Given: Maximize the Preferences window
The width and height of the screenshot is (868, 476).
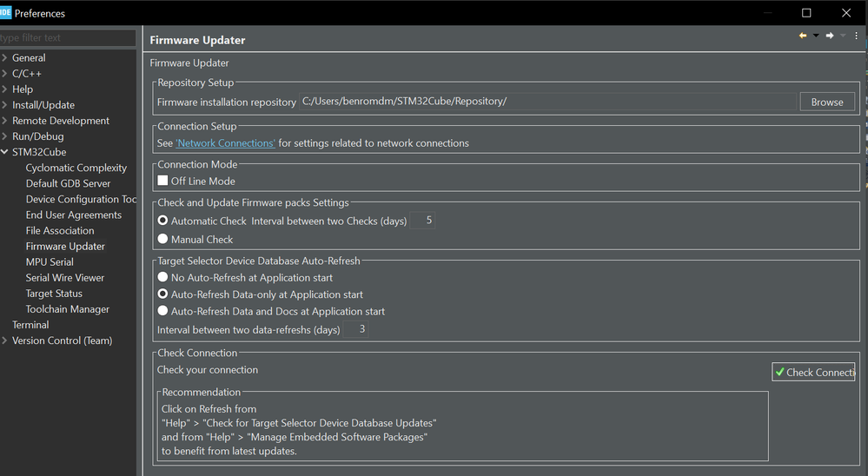Looking at the screenshot, I should point(806,13).
